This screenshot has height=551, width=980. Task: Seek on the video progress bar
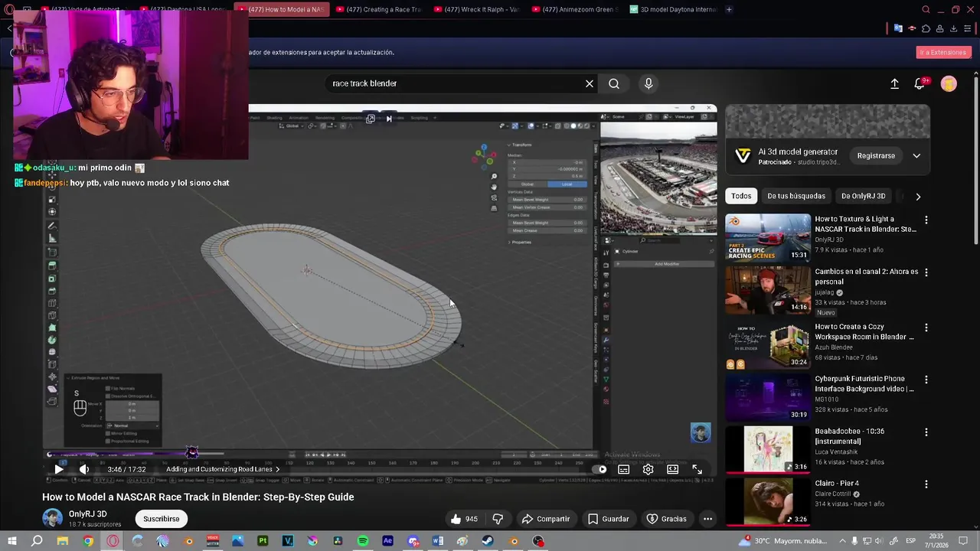[379, 455]
